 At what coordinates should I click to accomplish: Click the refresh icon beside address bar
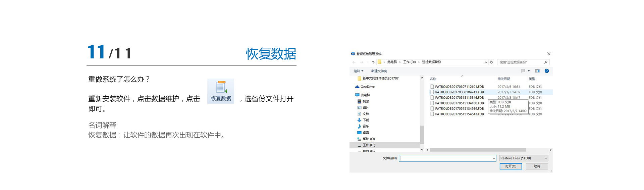491,62
